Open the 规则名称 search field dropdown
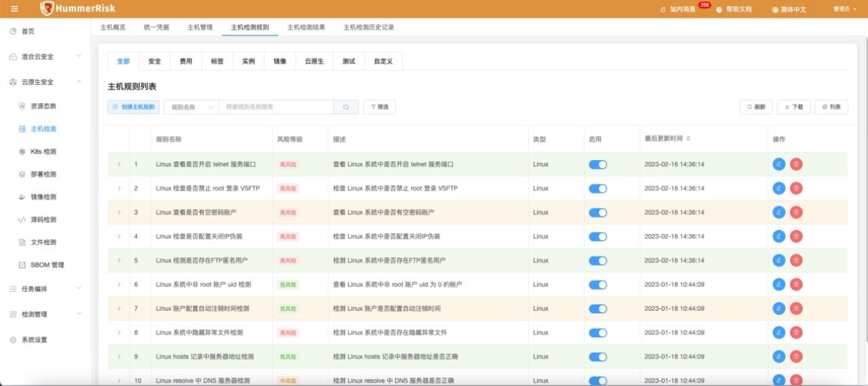 tap(191, 107)
